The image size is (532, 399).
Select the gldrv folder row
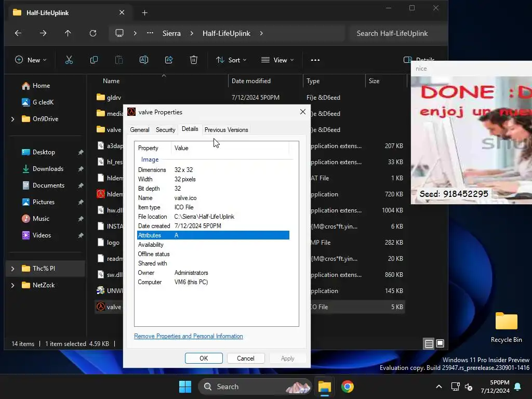pyautogui.click(x=249, y=97)
